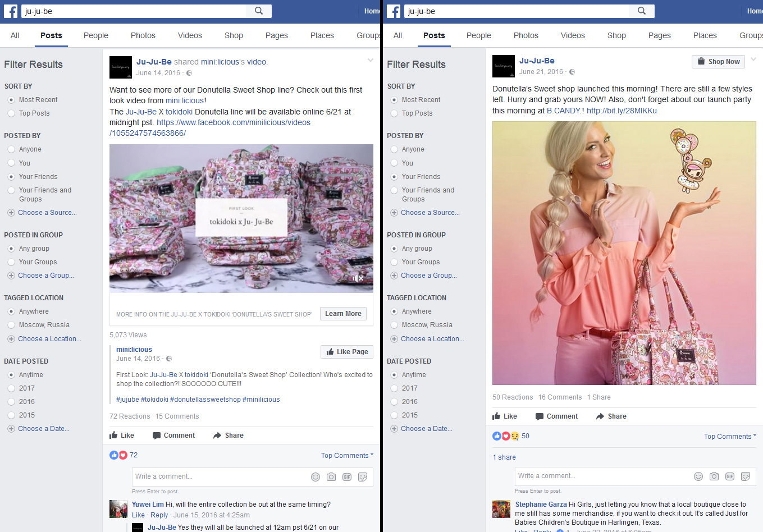Click the Ju-Ju-Be page avatar in right post
This screenshot has width=763, height=532.
[504, 66]
